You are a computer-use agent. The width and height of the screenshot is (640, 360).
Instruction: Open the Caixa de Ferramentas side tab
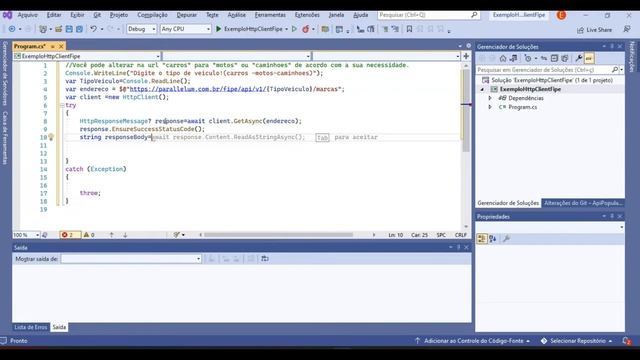5,138
